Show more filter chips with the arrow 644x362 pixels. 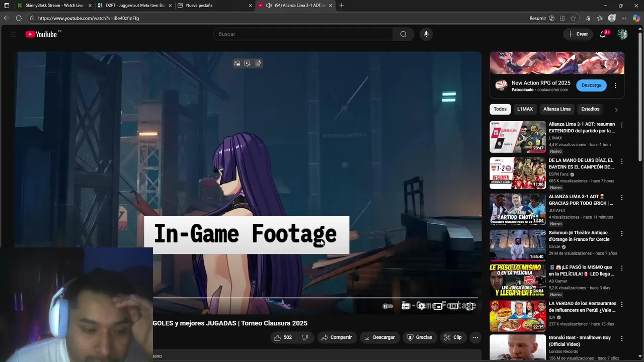point(616,110)
